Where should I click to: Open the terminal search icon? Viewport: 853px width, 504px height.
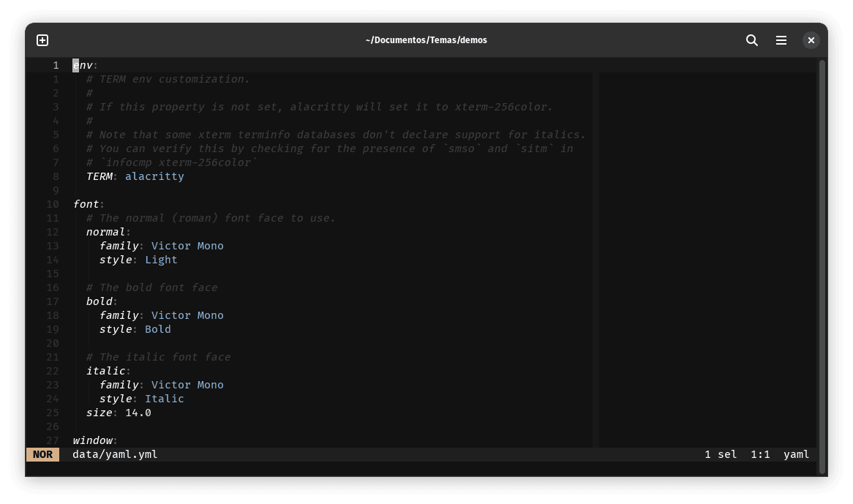752,40
